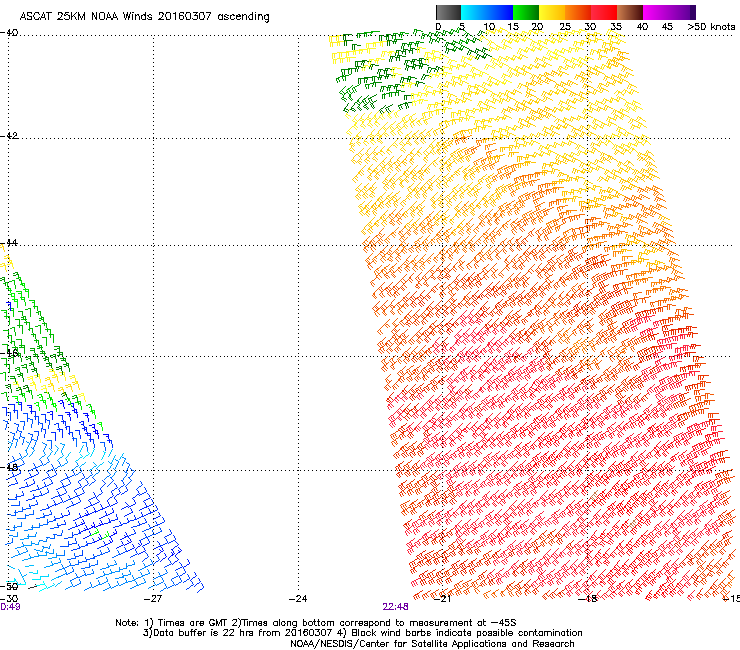Click the legend value 25

pos(564,27)
